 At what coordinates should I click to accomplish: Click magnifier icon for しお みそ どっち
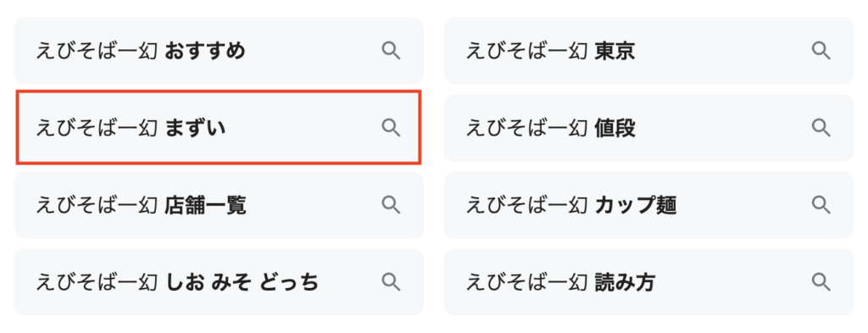pos(392,282)
